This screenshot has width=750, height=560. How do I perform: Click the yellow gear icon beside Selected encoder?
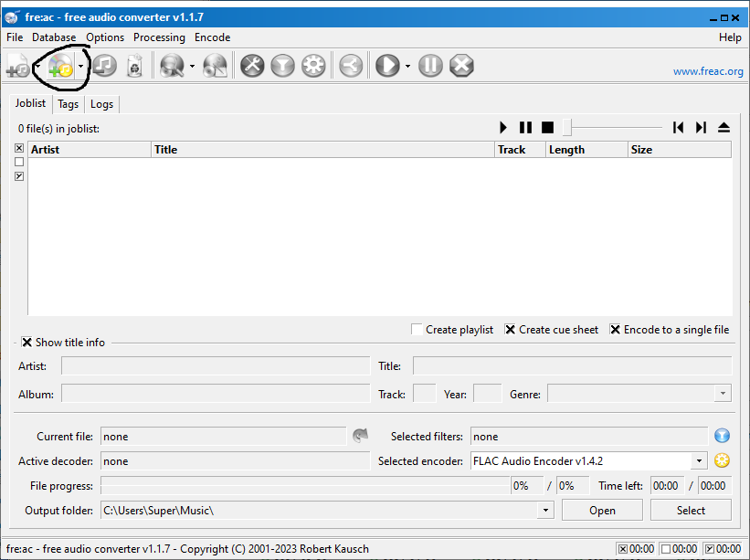click(722, 460)
